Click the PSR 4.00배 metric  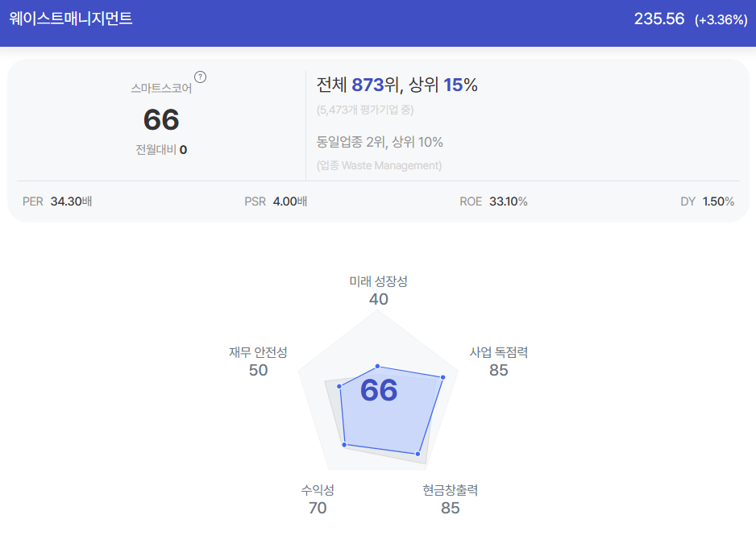click(276, 202)
